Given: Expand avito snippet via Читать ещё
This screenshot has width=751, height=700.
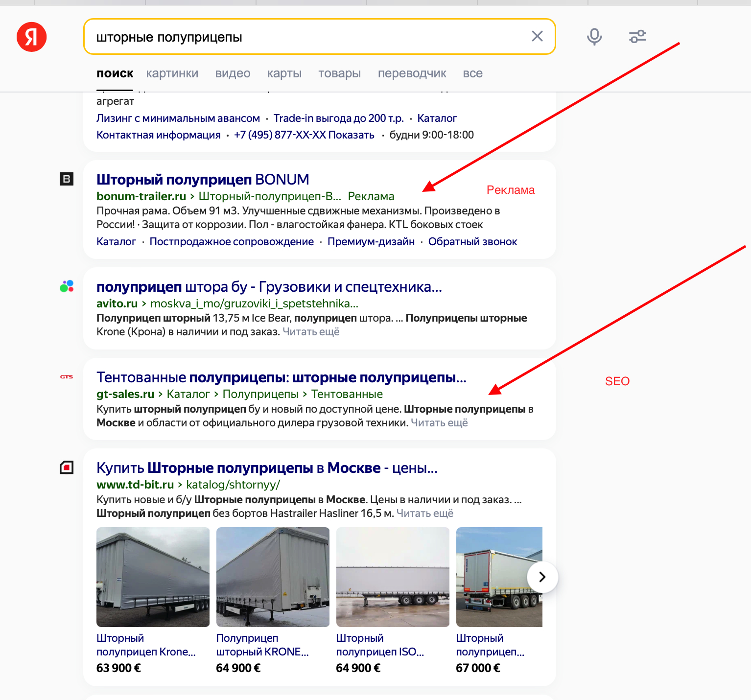Looking at the screenshot, I should [x=311, y=332].
